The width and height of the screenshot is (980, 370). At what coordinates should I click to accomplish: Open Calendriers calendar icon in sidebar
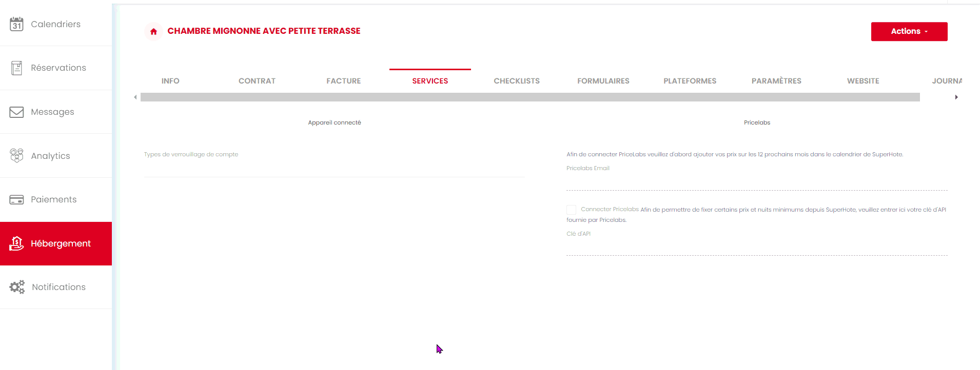pos(16,24)
